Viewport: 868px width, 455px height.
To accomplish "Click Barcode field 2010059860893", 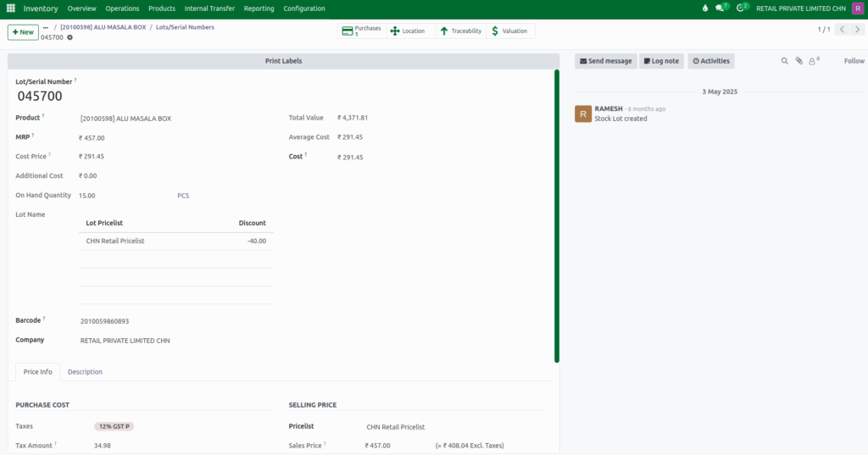I will 104,321.
